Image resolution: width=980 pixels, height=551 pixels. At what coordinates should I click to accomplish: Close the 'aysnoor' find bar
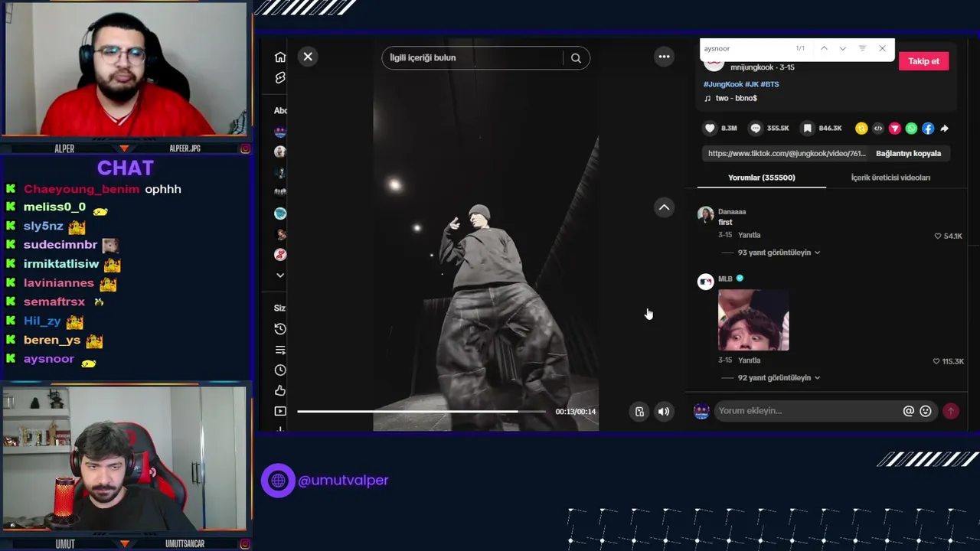click(882, 48)
